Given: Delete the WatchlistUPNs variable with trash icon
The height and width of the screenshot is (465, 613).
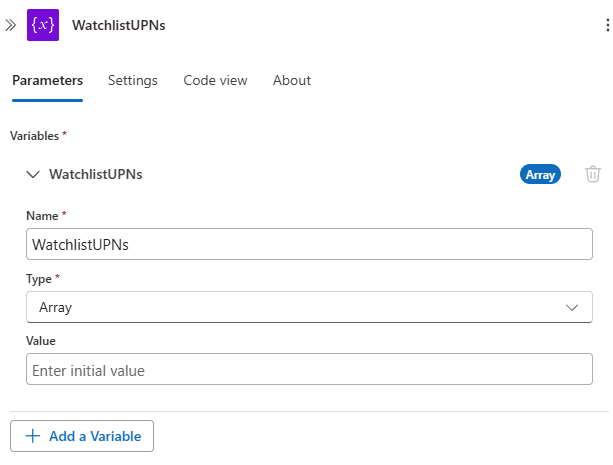Looking at the screenshot, I should tap(593, 174).
